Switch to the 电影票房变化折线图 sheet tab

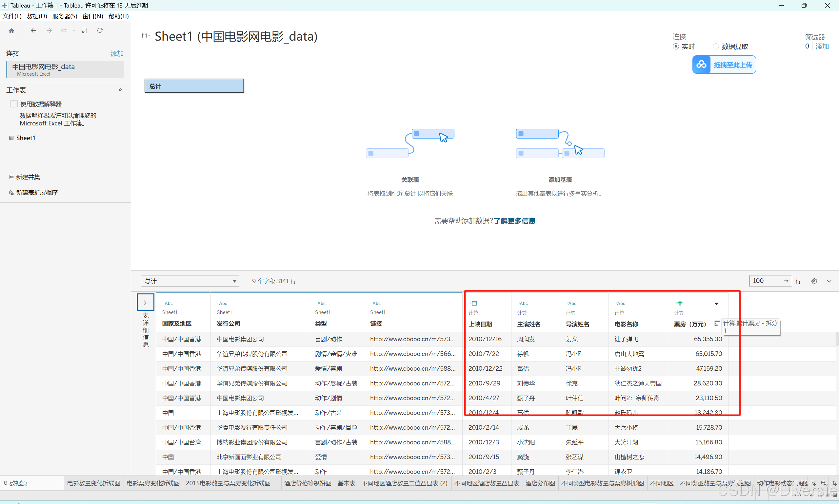[x=153, y=483]
